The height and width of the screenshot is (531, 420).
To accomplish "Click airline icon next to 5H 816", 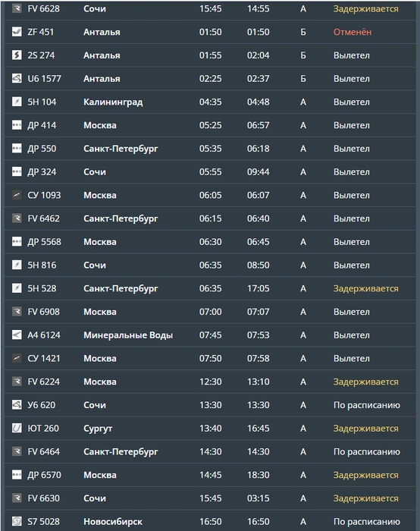I will coord(17,265).
